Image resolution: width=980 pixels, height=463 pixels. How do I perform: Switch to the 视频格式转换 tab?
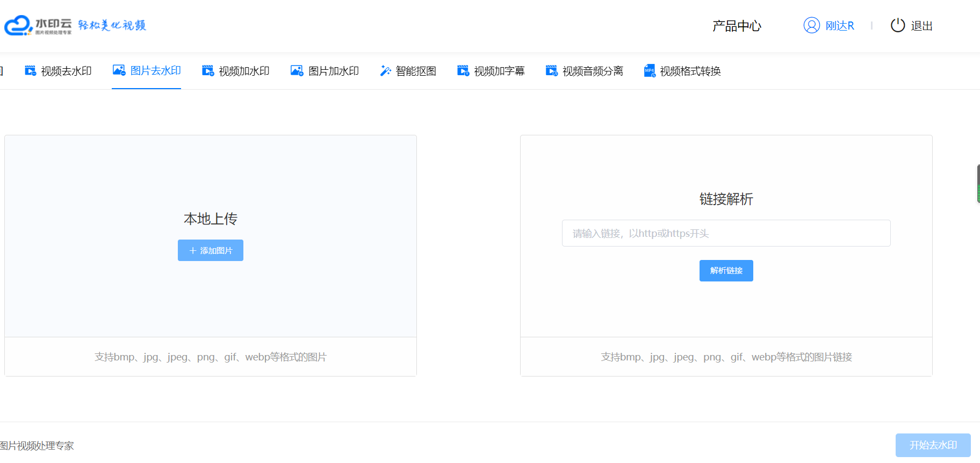coord(690,71)
